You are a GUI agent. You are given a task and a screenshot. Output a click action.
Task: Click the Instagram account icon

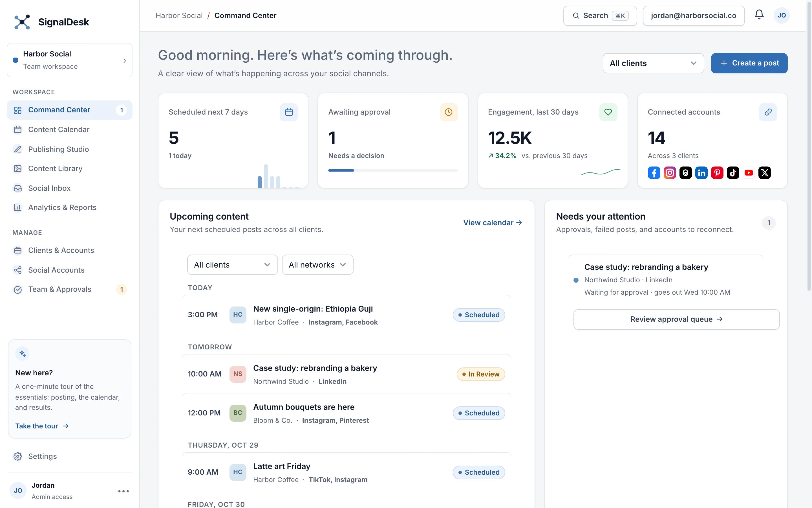670,173
